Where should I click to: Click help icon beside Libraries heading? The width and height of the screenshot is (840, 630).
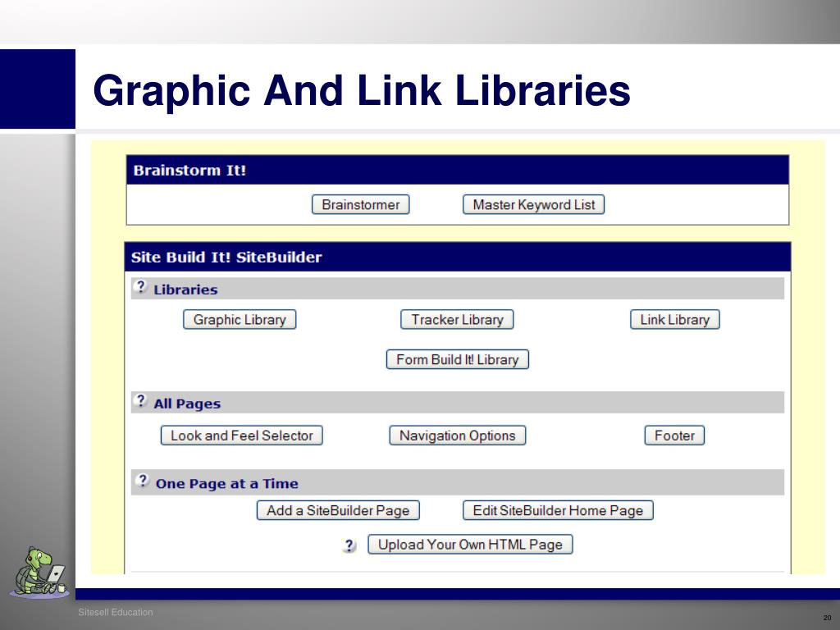tap(140, 287)
